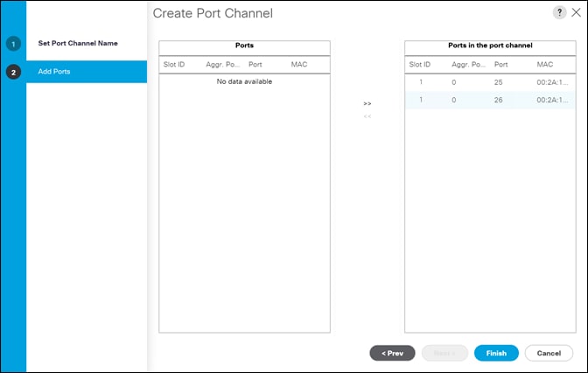Screen dimensions: 588x373
Task: Sort Ports table by MAC column
Action: [299, 65]
